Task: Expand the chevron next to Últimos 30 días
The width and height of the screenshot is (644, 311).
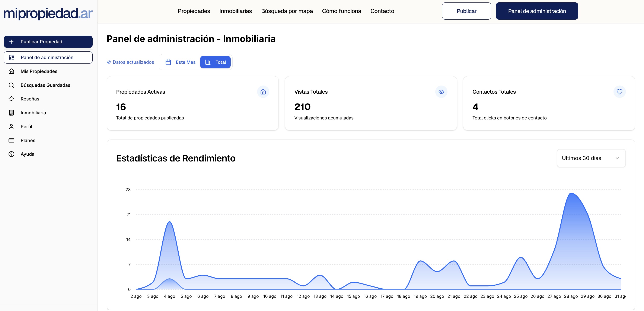Action: [618, 158]
